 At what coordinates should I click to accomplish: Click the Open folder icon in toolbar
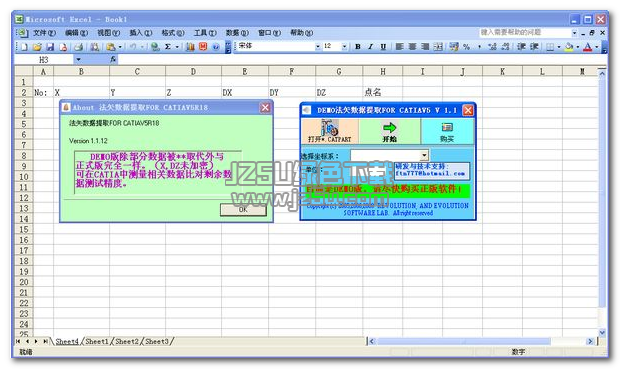[x=37, y=47]
